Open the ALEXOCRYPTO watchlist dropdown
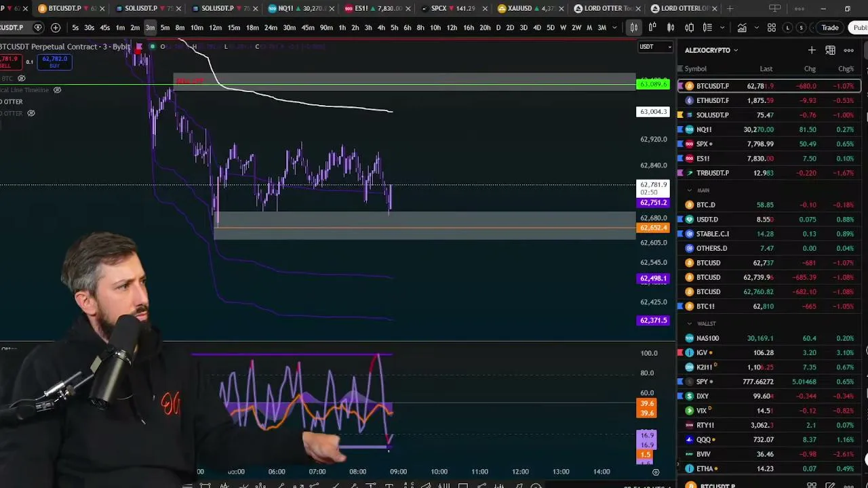This screenshot has height=488, width=868. tap(711, 50)
